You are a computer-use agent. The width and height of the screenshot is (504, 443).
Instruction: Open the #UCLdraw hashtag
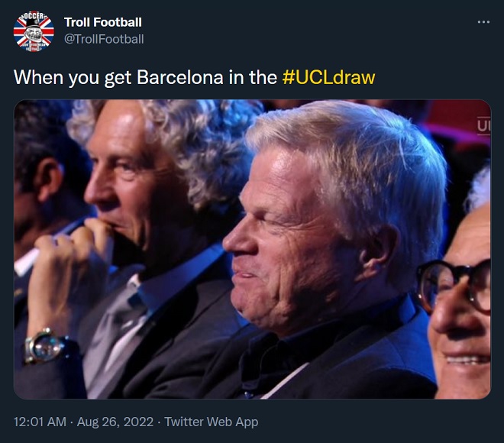click(328, 77)
